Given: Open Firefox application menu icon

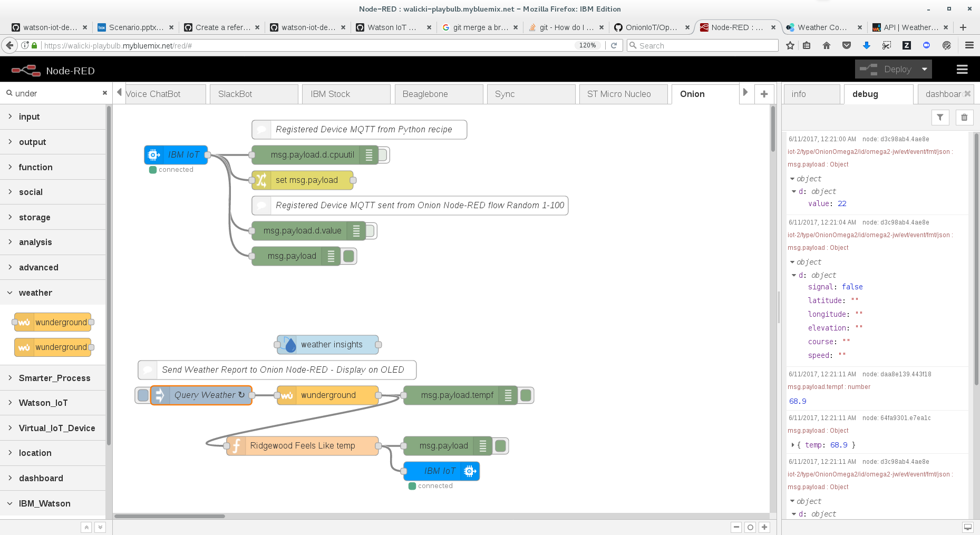Looking at the screenshot, I should (969, 46).
